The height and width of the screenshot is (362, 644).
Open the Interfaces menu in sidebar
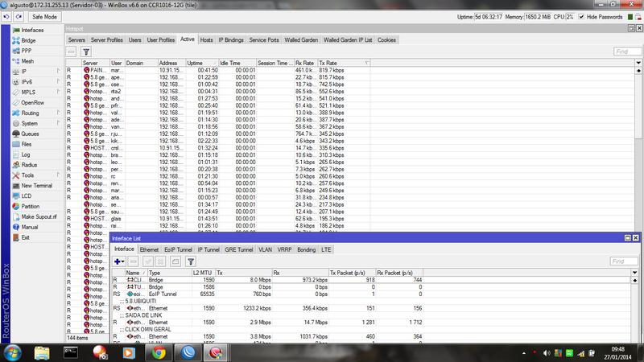tap(32, 30)
